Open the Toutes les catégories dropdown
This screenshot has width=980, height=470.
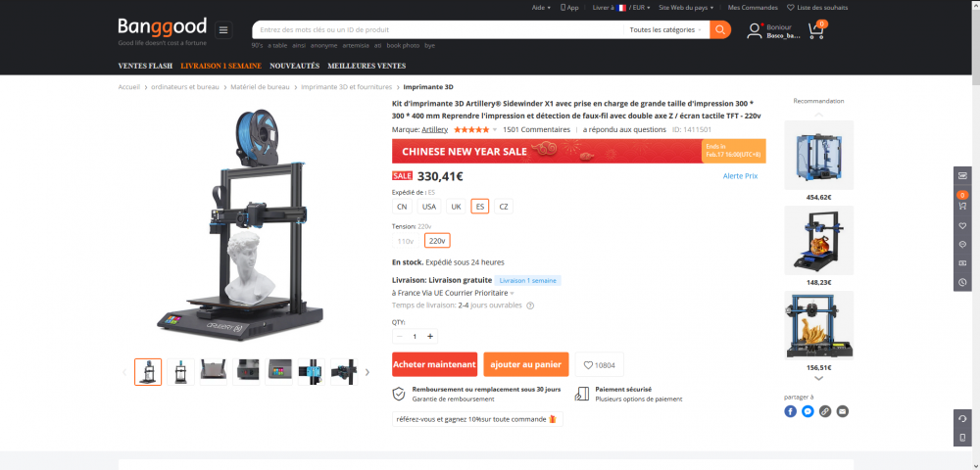point(665,29)
